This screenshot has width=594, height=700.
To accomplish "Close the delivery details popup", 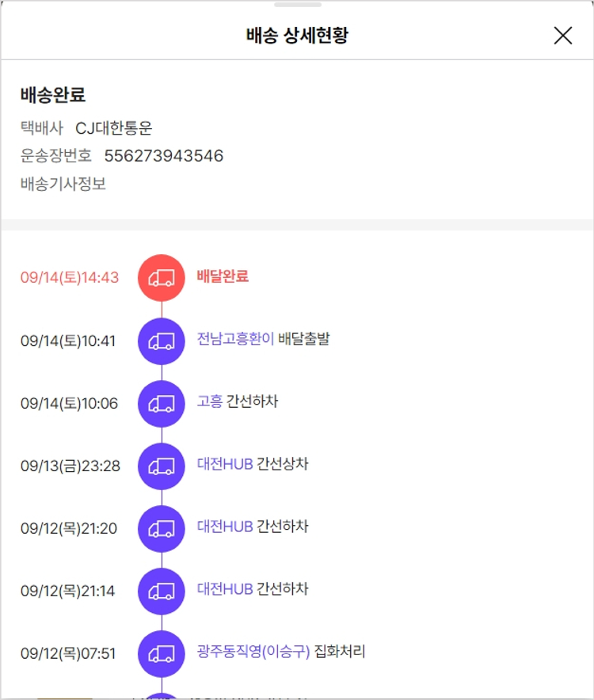I will point(562,36).
